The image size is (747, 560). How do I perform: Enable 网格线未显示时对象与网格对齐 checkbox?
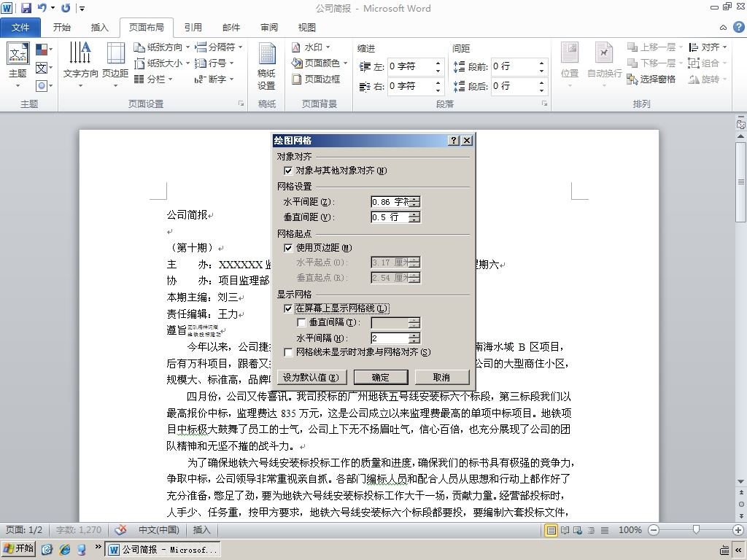tap(287, 352)
